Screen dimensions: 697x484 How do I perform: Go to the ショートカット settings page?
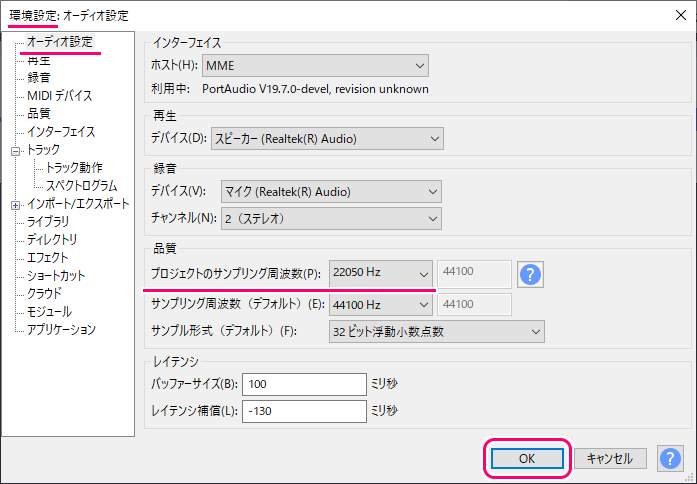point(56,275)
